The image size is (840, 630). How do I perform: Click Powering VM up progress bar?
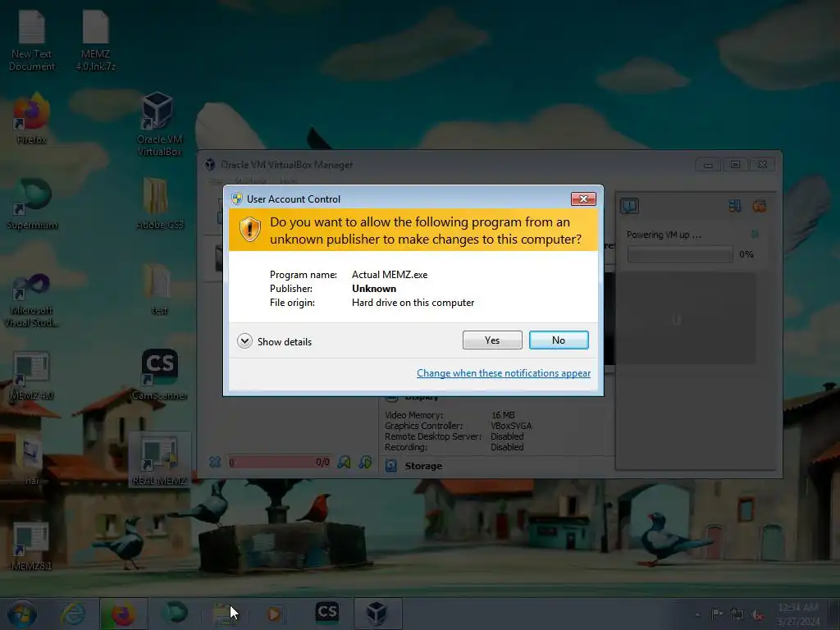[680, 254]
